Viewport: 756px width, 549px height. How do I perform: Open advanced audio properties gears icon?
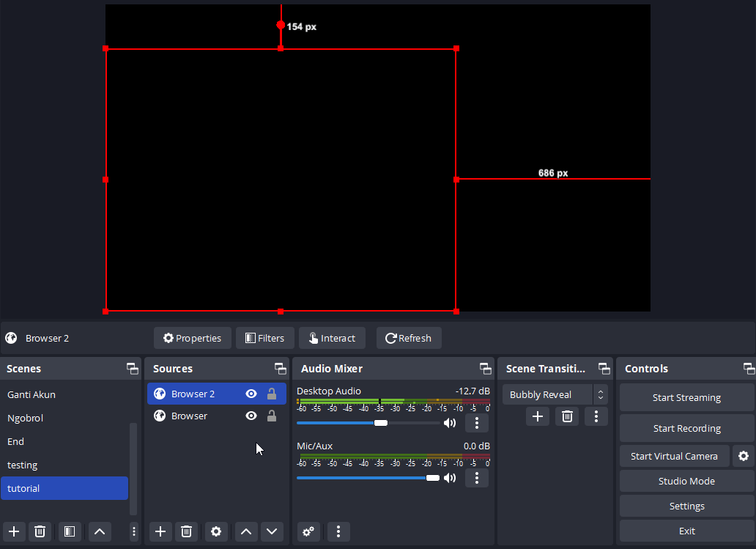[x=309, y=531]
